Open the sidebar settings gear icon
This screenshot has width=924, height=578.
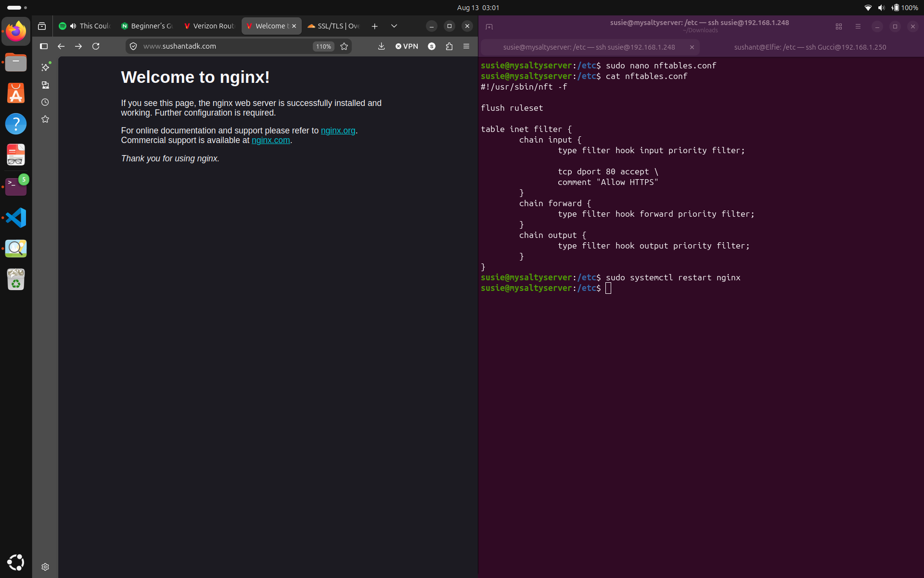(x=45, y=567)
